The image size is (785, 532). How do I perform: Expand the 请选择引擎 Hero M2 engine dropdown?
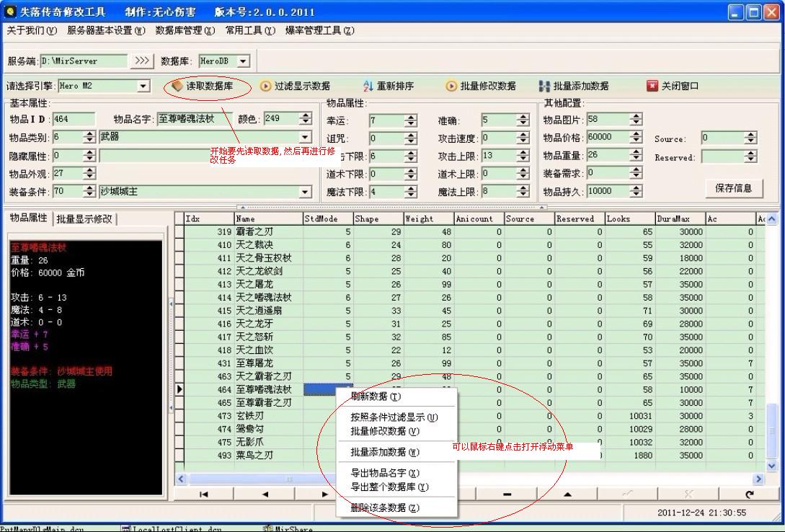pos(143,86)
